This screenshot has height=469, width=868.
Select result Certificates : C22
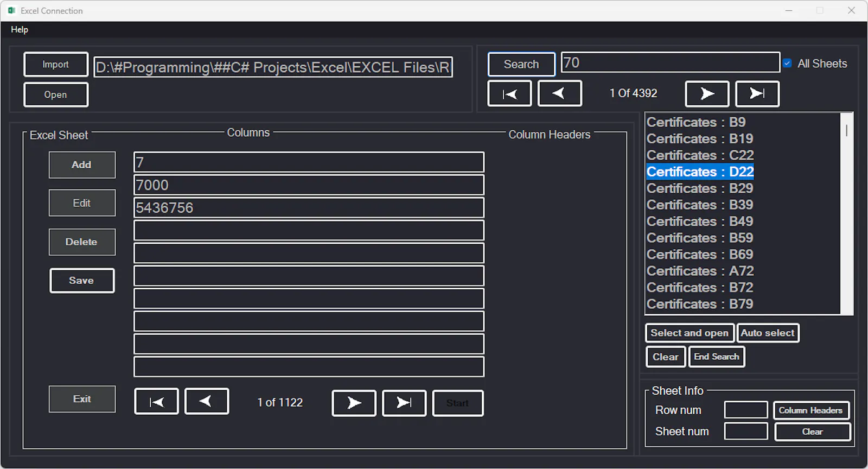700,155
